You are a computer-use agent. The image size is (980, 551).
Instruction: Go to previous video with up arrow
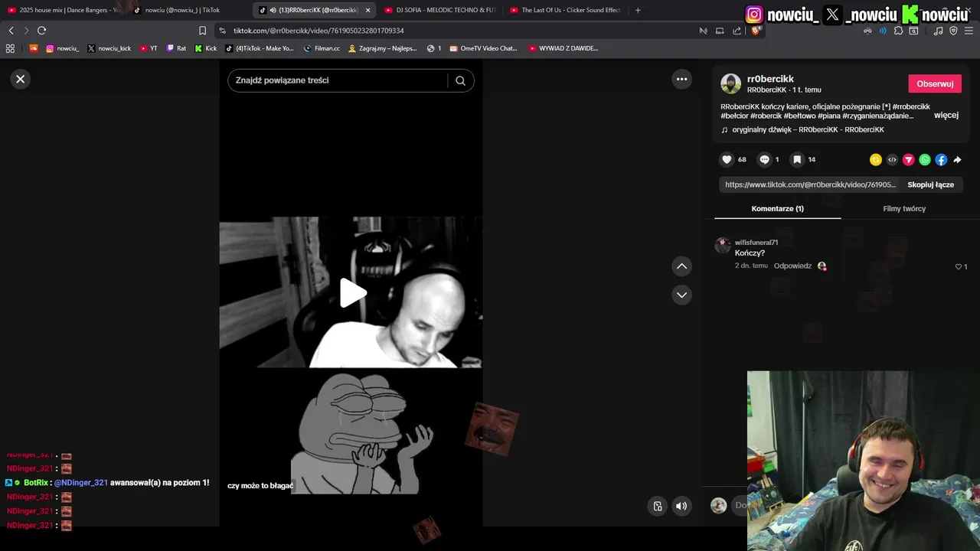click(x=681, y=266)
